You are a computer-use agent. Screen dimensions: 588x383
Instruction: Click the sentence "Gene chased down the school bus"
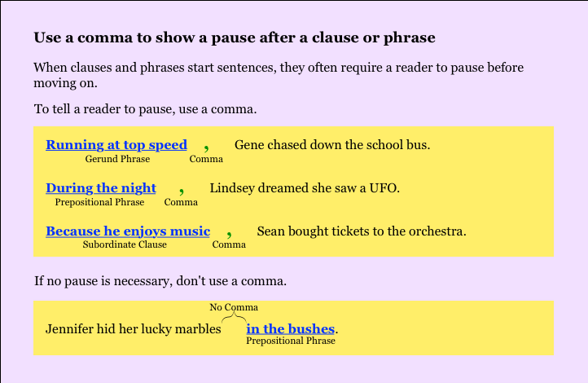[332, 145]
